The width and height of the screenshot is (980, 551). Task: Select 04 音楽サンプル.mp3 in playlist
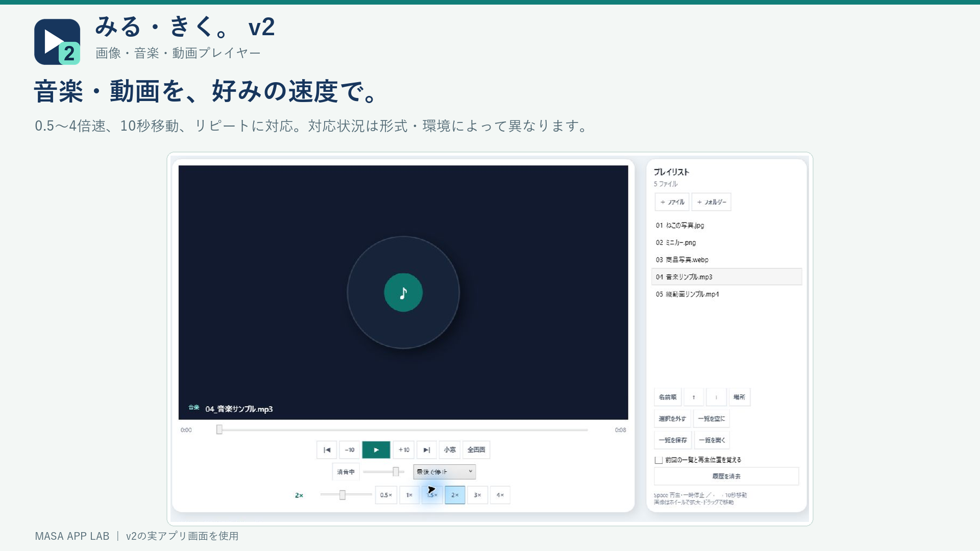point(726,277)
